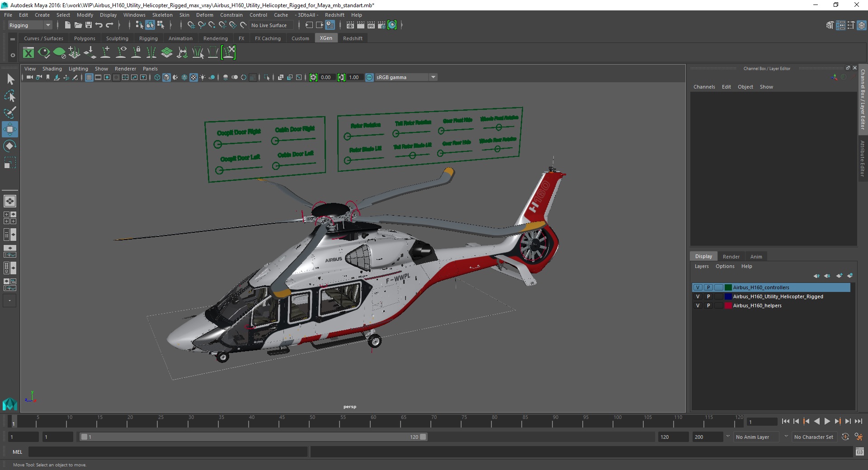868x470 pixels.
Task: Open the Redshift menu bar item
Action: [335, 15]
